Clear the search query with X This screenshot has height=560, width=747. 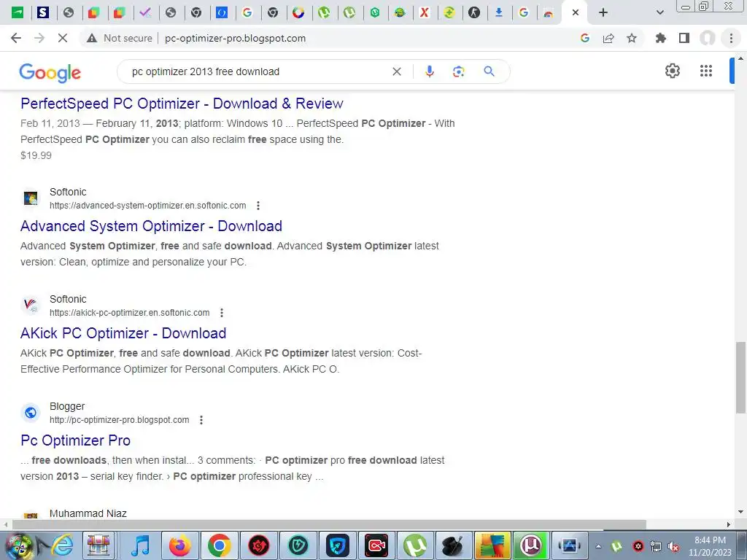396,71
